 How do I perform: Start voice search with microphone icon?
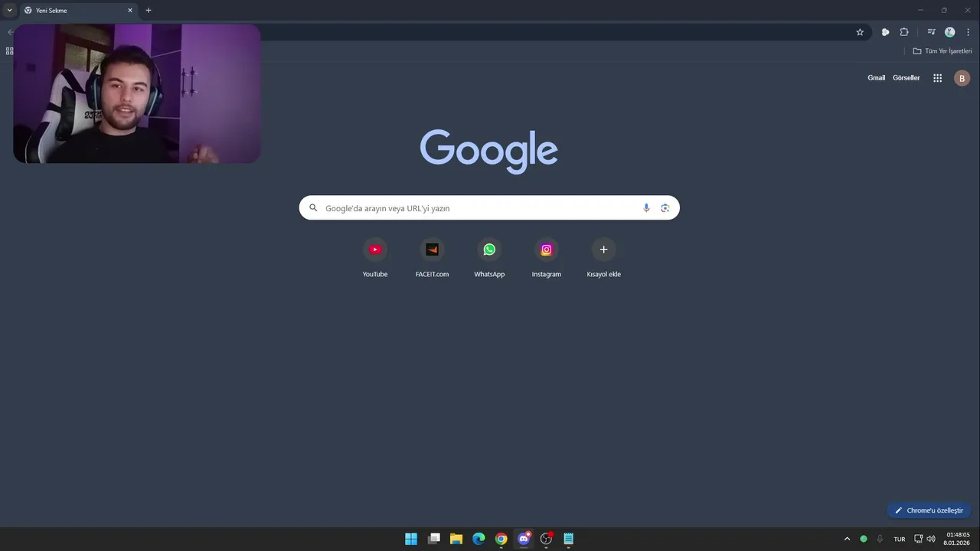646,208
